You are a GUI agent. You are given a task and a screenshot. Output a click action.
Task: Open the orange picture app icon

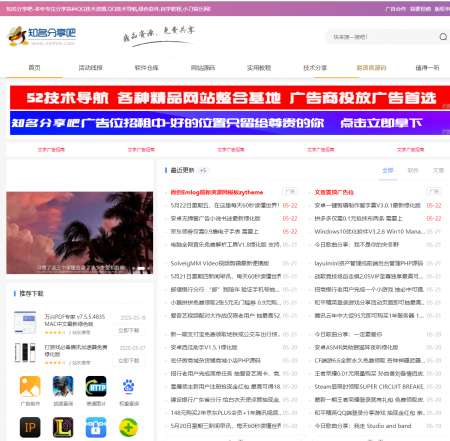tap(30, 386)
